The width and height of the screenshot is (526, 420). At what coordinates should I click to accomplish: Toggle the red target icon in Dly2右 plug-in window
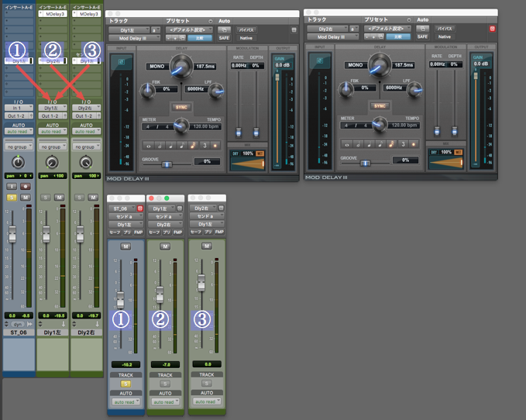click(492, 29)
